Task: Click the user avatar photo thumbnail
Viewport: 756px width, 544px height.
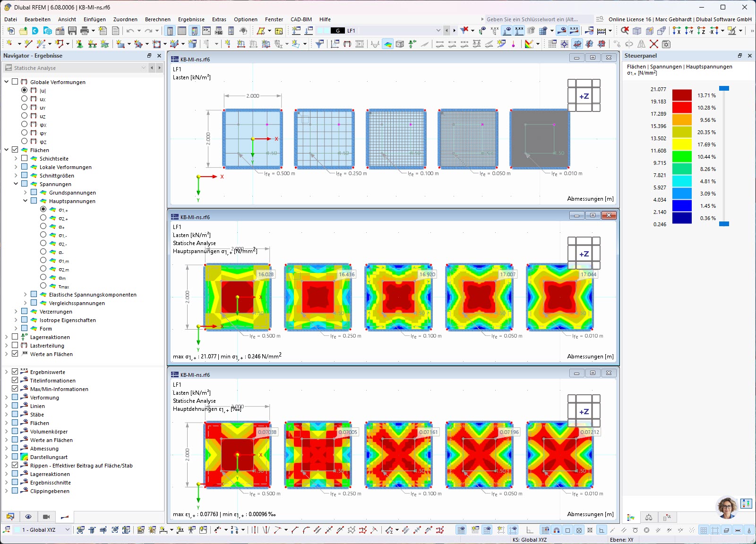Action: pyautogui.click(x=727, y=508)
